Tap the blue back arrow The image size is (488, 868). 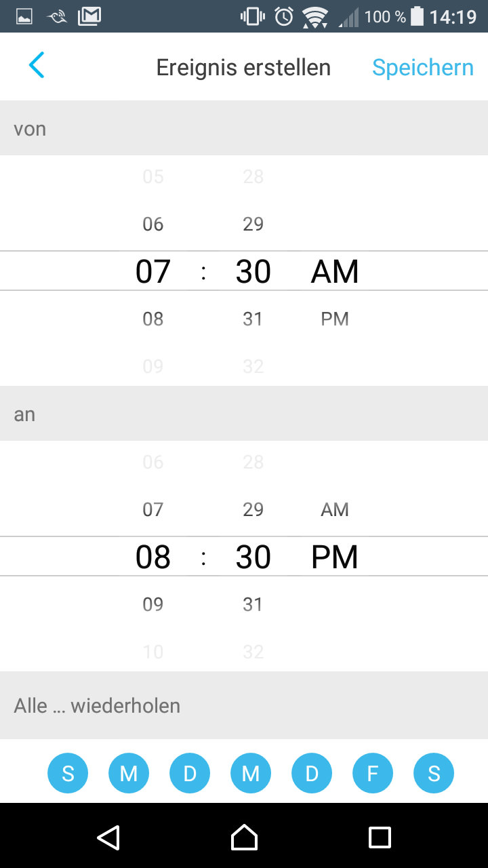click(37, 66)
